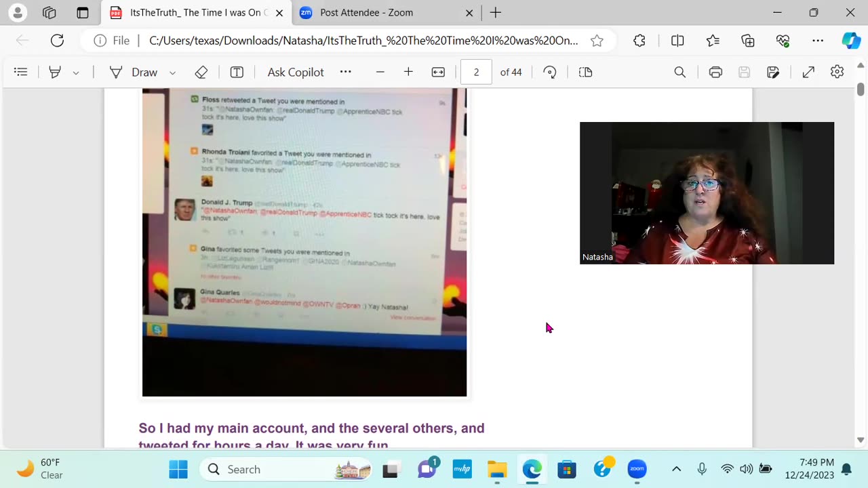
Task: Open the browser profile icon
Action: pyautogui.click(x=18, y=12)
